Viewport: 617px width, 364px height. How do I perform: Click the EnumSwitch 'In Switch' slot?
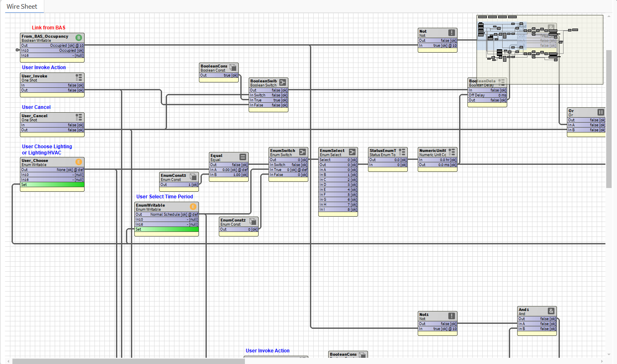tap(288, 165)
